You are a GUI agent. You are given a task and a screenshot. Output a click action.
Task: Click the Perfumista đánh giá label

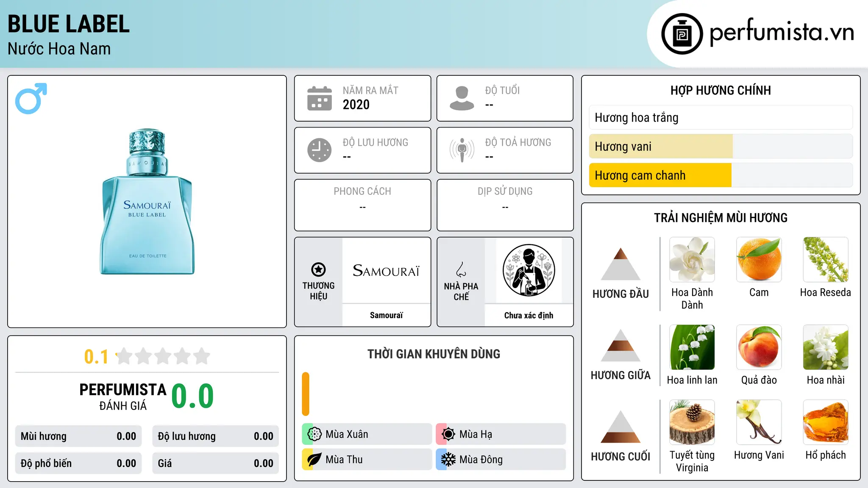pyautogui.click(x=123, y=396)
